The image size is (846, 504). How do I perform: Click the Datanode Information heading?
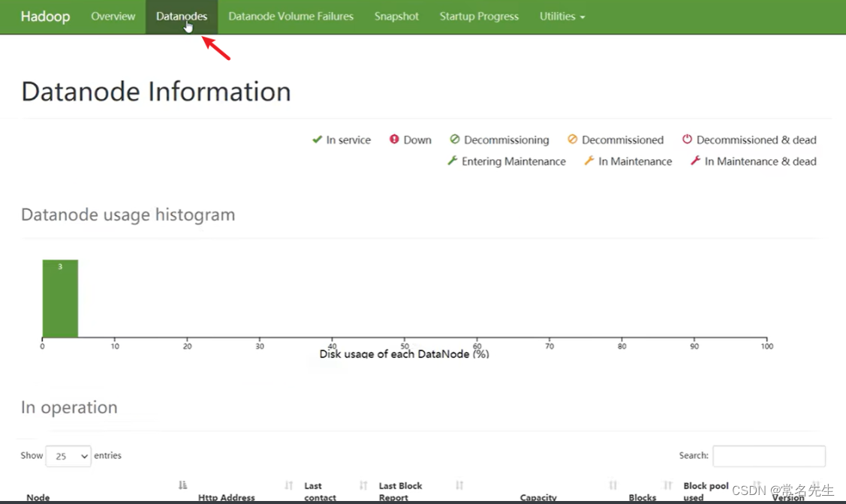[x=156, y=91]
